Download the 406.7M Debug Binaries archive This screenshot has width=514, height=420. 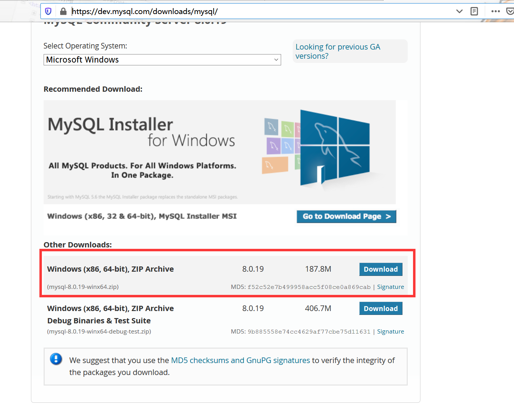[x=381, y=309]
